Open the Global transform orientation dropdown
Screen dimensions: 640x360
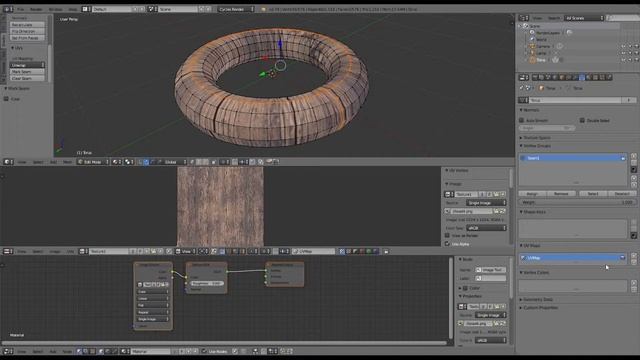(x=176, y=162)
